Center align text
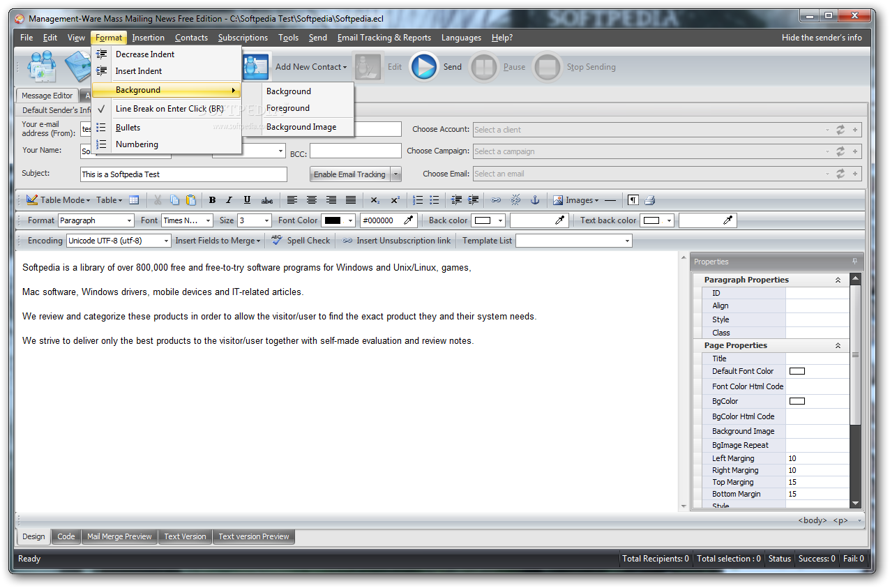This screenshot has height=588, width=890. (x=312, y=200)
